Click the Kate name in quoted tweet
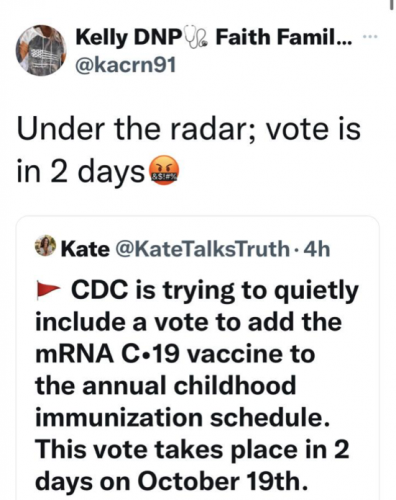 tap(85, 249)
